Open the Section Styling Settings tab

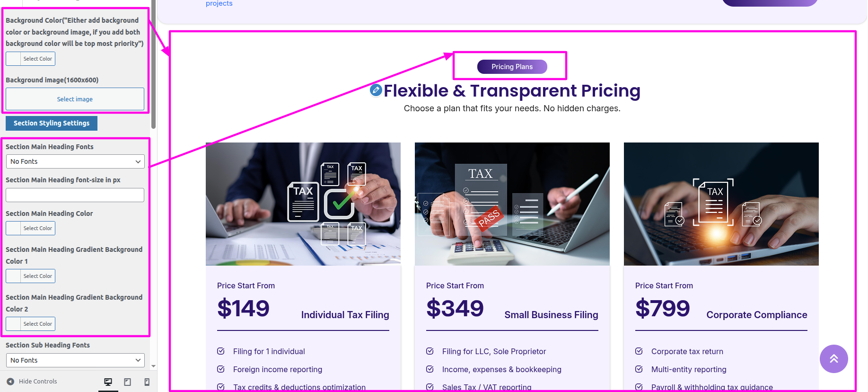pos(52,123)
